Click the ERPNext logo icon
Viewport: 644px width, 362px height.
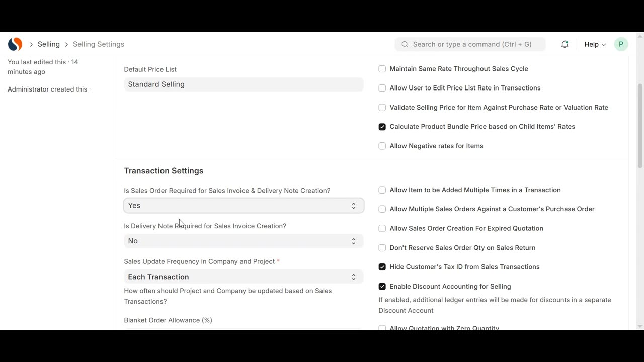point(15,44)
